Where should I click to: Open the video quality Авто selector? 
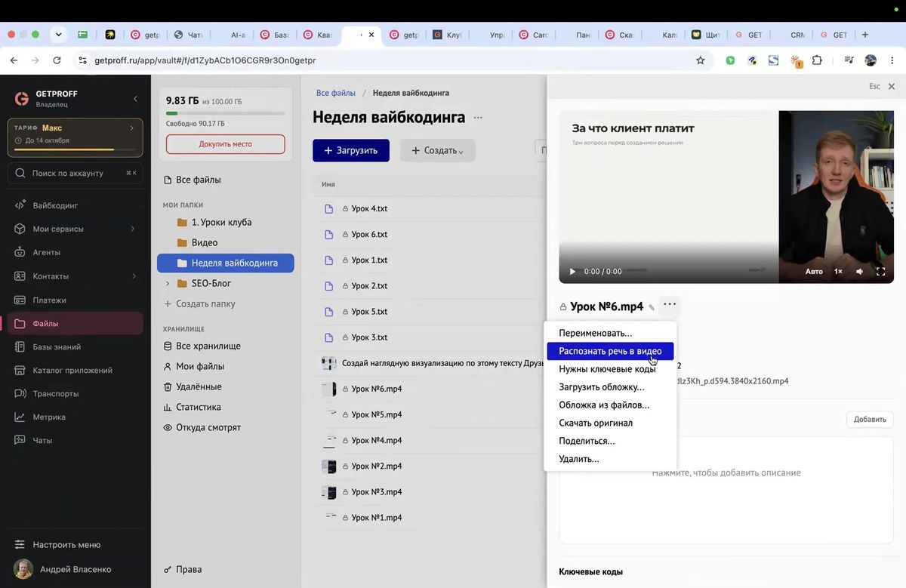coord(814,272)
